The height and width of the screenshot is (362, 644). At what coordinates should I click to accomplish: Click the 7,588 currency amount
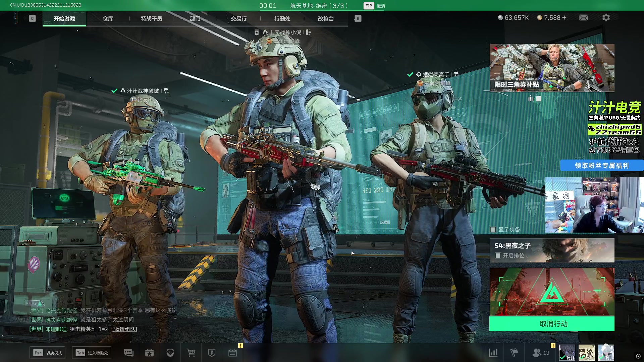pos(552,17)
